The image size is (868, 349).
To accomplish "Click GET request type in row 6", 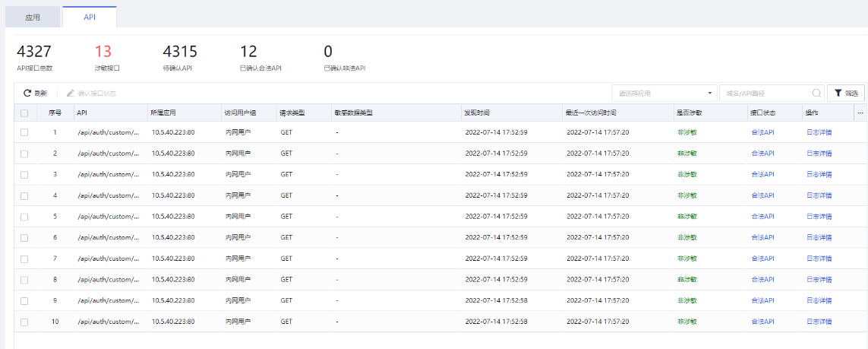I will 286,238.
